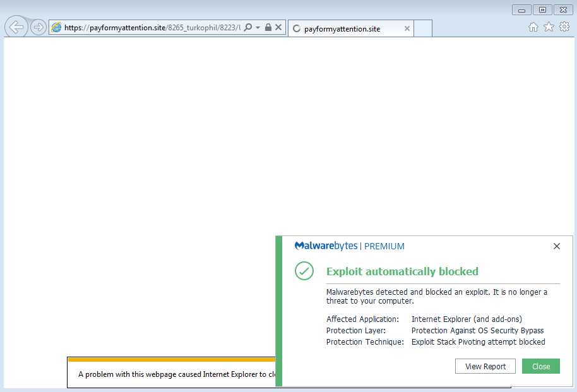This screenshot has width=577, height=392.
Task: Click the 'Protection Layer:' label
Action: 356,331
